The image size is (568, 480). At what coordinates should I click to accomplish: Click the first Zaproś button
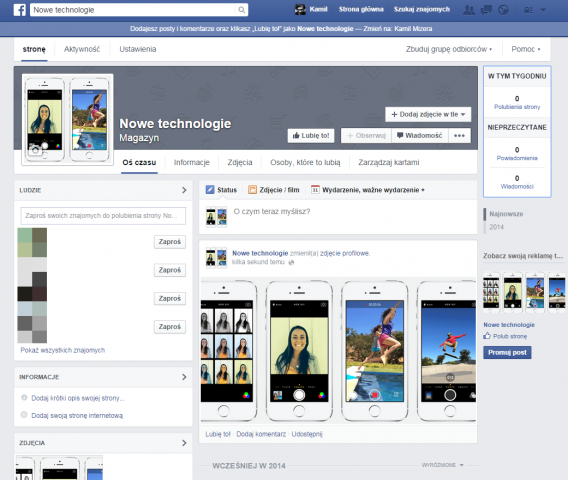pyautogui.click(x=170, y=242)
